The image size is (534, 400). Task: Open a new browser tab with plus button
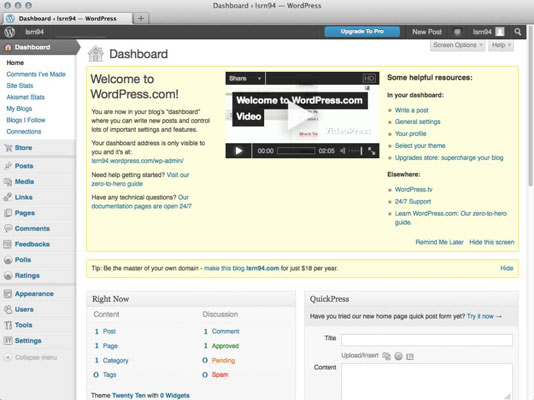[141, 18]
